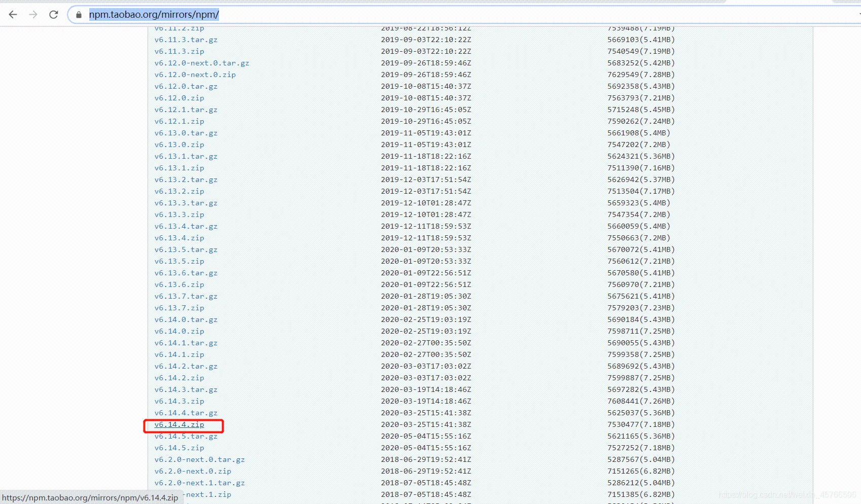Download v6.14.1.tar.gz
The image size is (861, 504).
click(x=186, y=343)
